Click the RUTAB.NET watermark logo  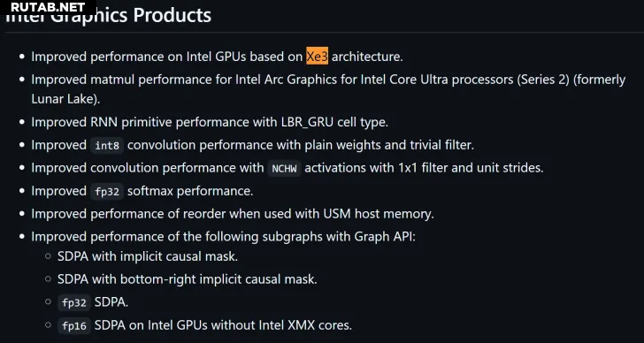[x=48, y=7]
